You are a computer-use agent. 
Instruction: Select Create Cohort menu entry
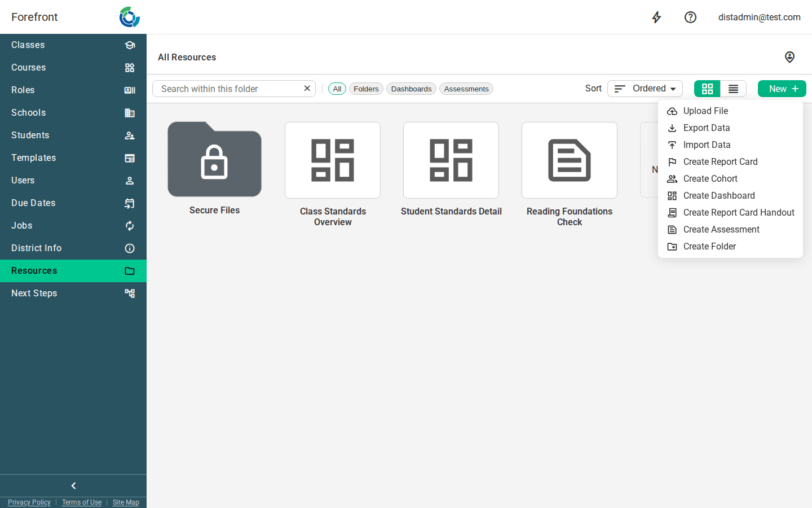730,179
